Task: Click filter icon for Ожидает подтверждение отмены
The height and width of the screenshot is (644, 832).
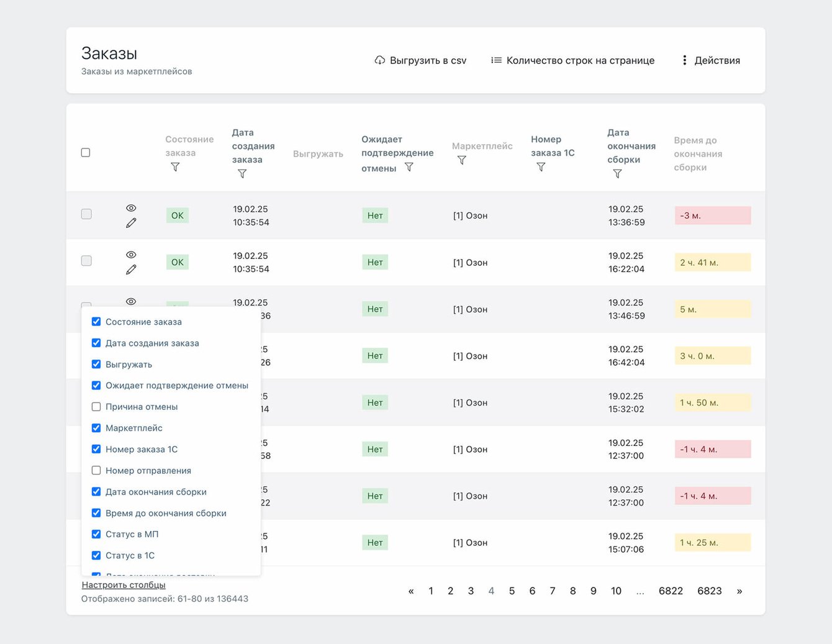Action: coord(409,167)
